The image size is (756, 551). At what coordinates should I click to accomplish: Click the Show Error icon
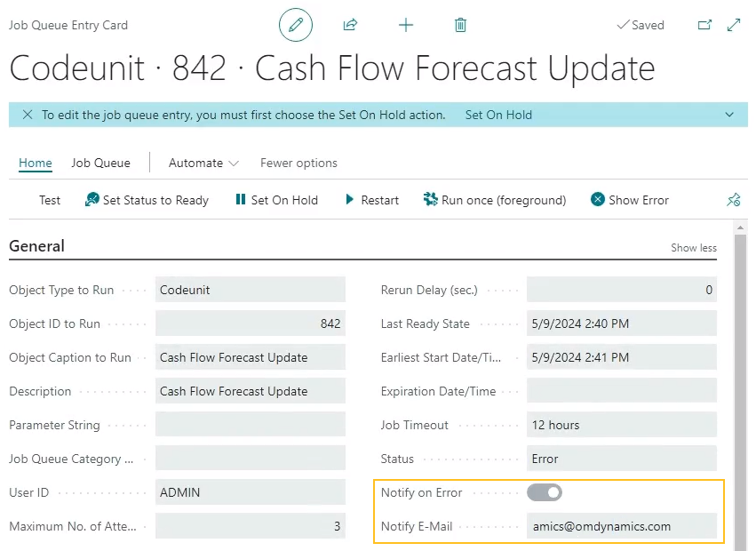click(596, 200)
